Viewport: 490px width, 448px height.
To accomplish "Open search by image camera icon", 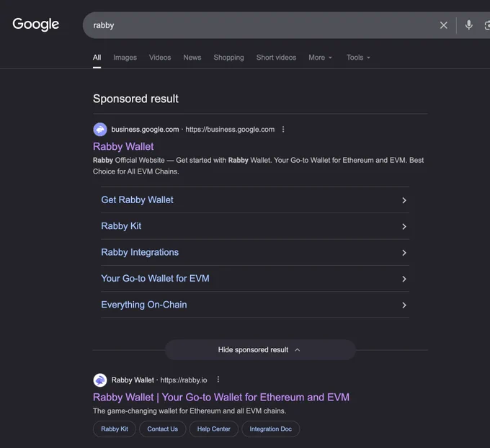I will [487, 25].
